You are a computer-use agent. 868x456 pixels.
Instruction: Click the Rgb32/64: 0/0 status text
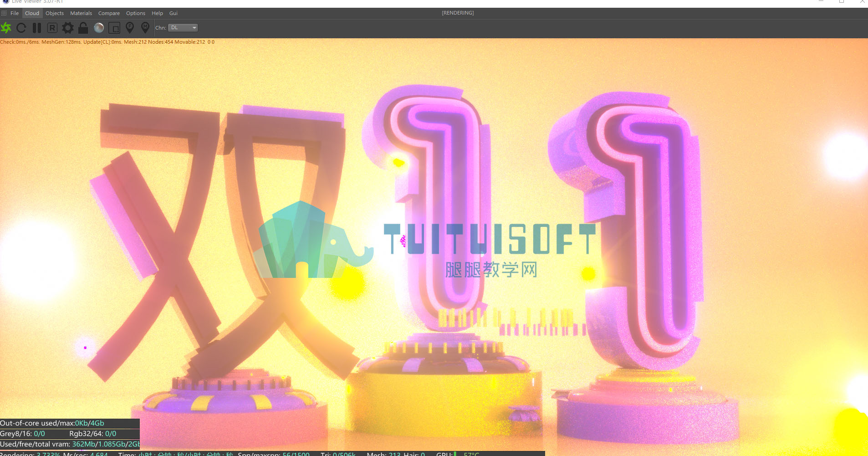(x=93, y=434)
